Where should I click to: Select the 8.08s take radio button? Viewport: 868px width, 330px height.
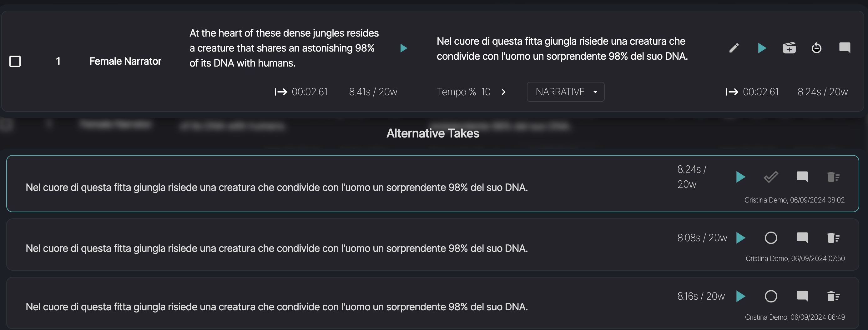771,237
